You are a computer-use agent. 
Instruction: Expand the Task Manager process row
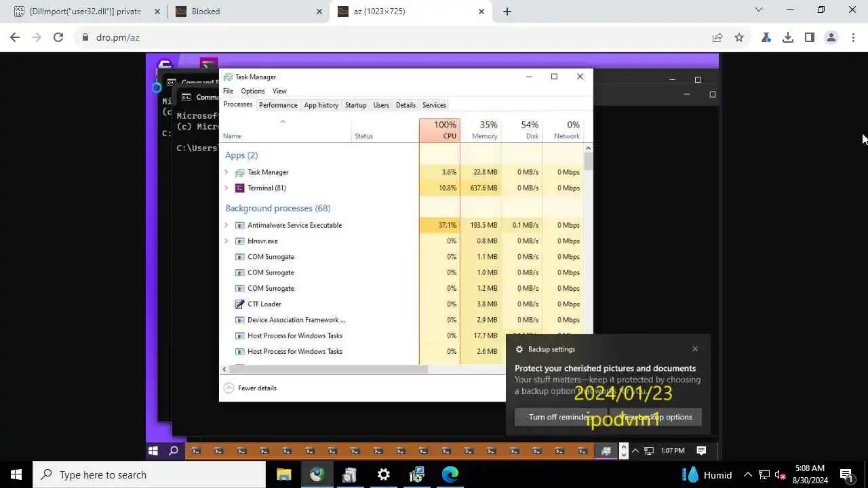tap(226, 172)
